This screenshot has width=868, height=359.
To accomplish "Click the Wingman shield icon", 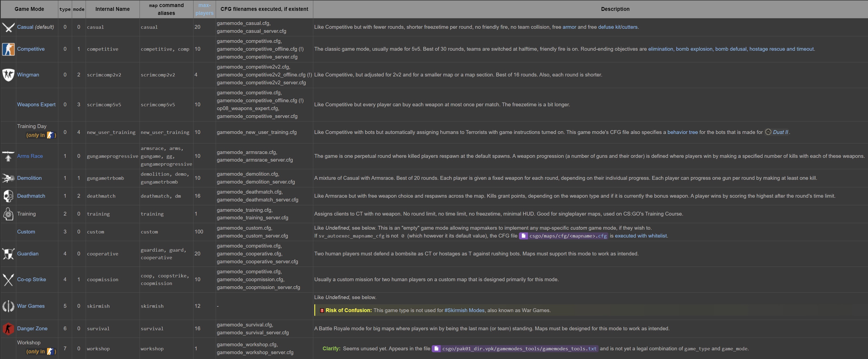I will 8,75.
